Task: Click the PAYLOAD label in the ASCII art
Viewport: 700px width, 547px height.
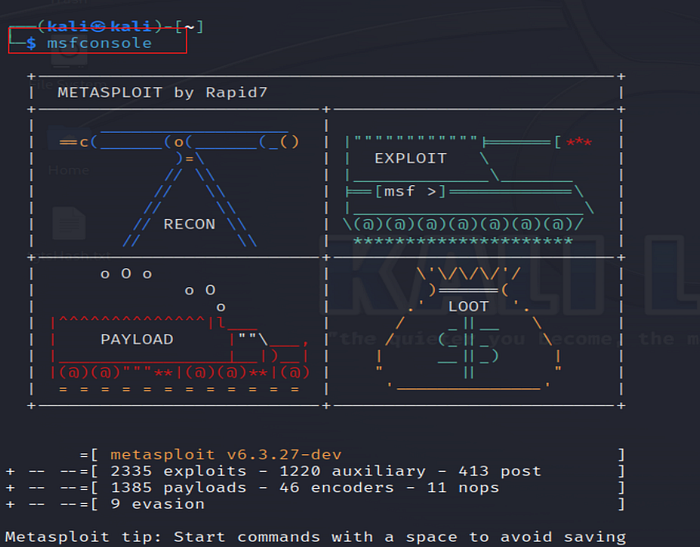Action: click(137, 339)
